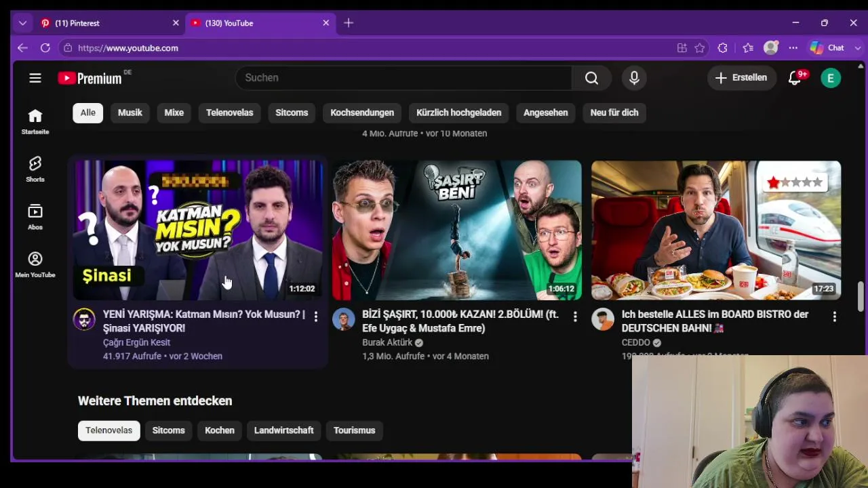This screenshot has width=868, height=488.
Task: Play the Deutsche Bahn train food thumbnail
Action: click(716, 230)
